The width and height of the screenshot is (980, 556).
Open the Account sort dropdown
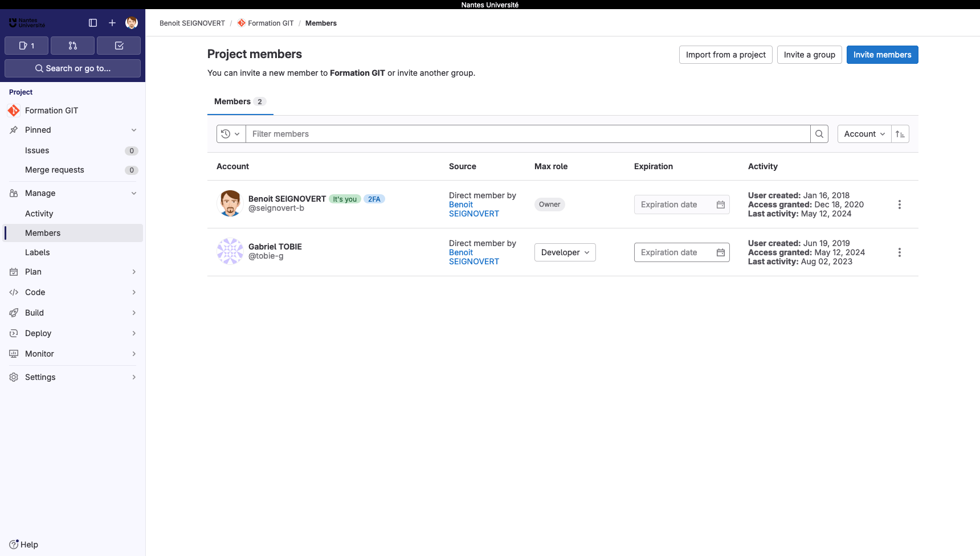click(864, 134)
